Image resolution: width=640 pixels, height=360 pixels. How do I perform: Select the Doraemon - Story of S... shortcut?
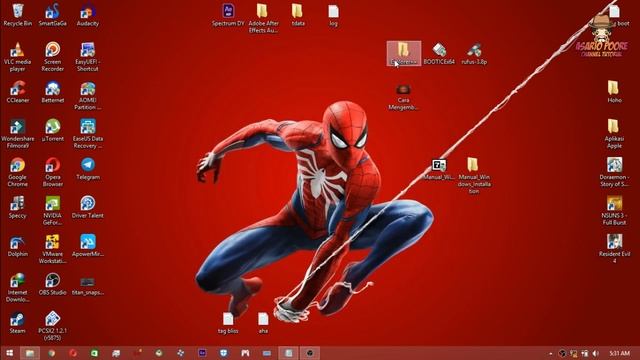coord(614,172)
